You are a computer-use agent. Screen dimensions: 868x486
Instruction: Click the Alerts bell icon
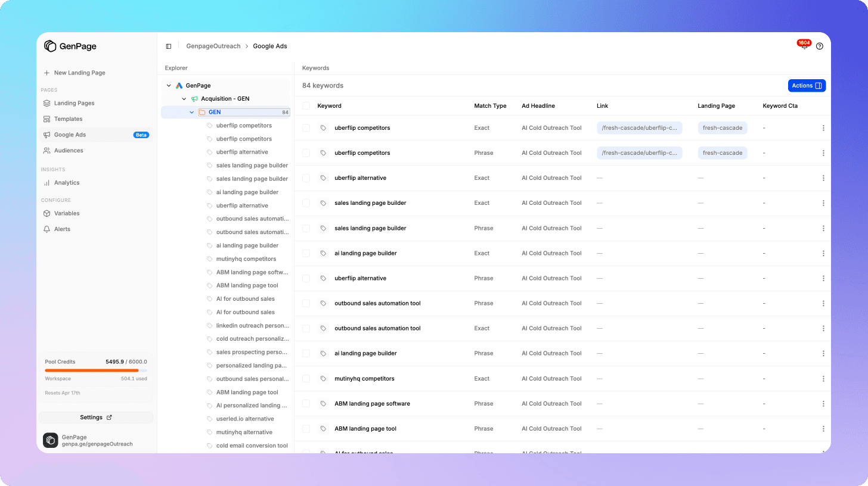[46, 229]
